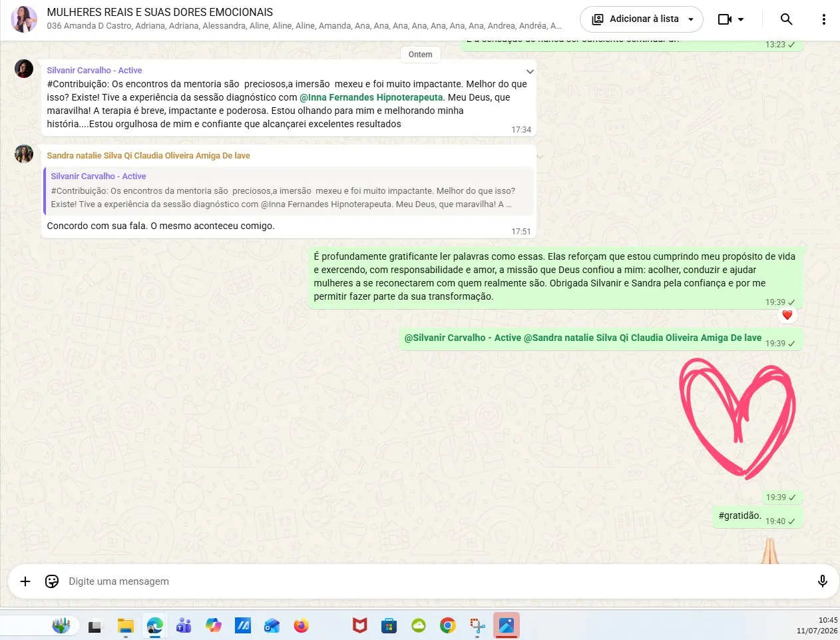The image size is (840, 640).
Task: Open Silvanir Carvalho's avatar
Action: [x=24, y=69]
